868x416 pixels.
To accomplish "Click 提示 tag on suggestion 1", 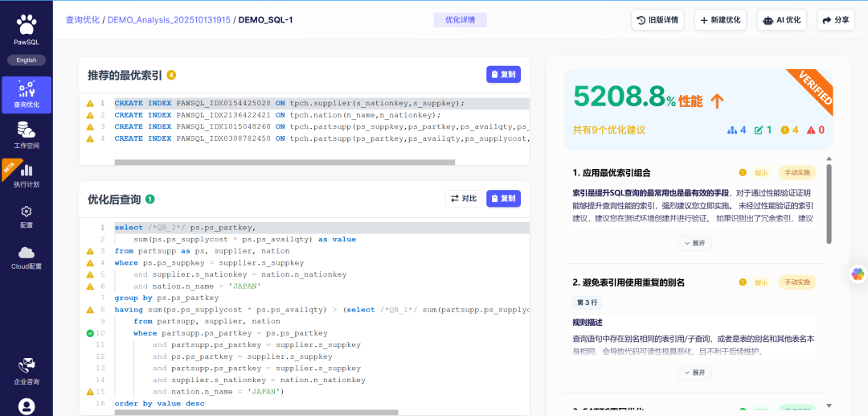I will click(x=761, y=173).
